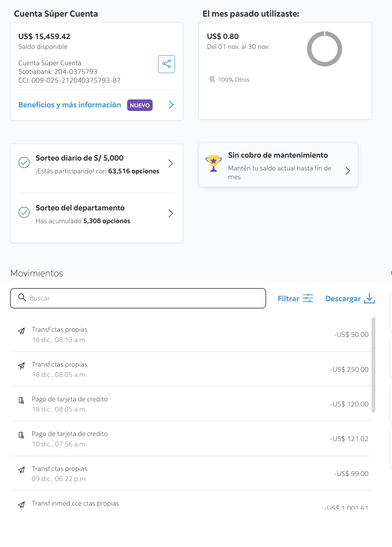
Task: Open Sorteo diario de S/ 5,000 chevron
Action: coord(170,163)
